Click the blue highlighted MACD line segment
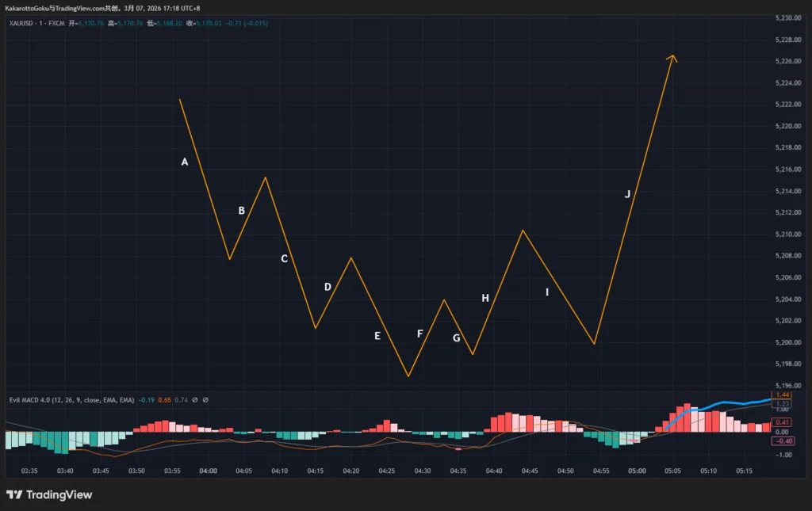Image resolution: width=812 pixels, height=511 pixels. click(717, 406)
